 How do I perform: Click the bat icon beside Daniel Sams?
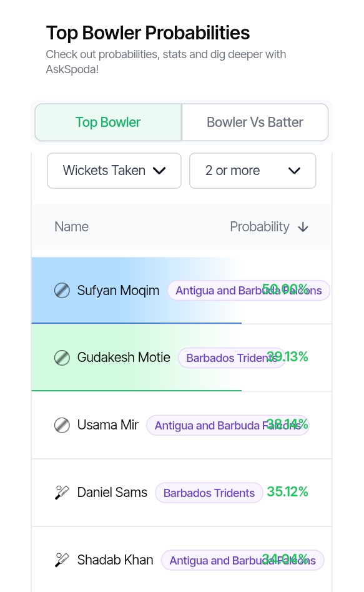click(x=62, y=493)
